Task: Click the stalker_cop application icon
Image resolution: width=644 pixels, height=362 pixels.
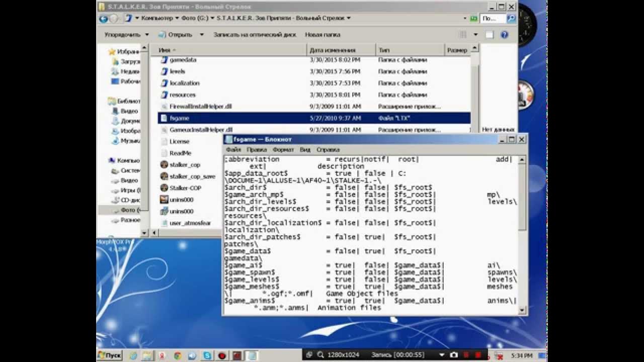Action: pos(164,164)
